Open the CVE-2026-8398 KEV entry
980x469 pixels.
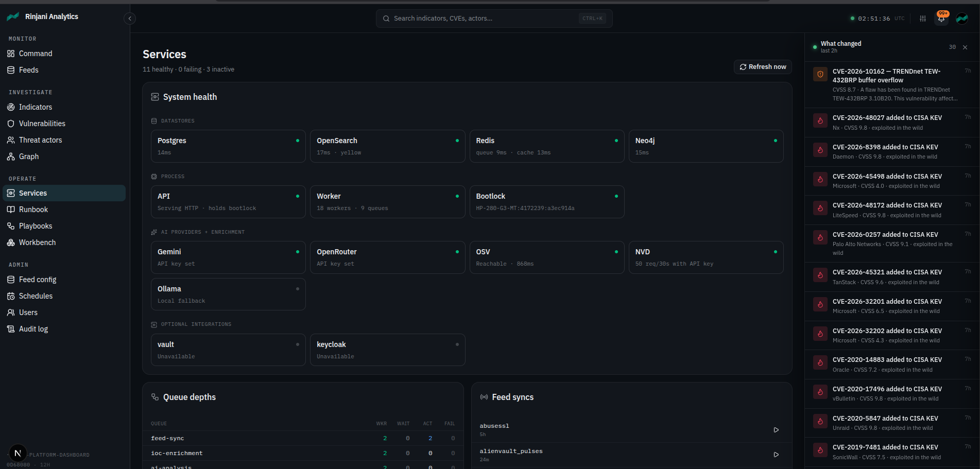[x=892, y=152]
